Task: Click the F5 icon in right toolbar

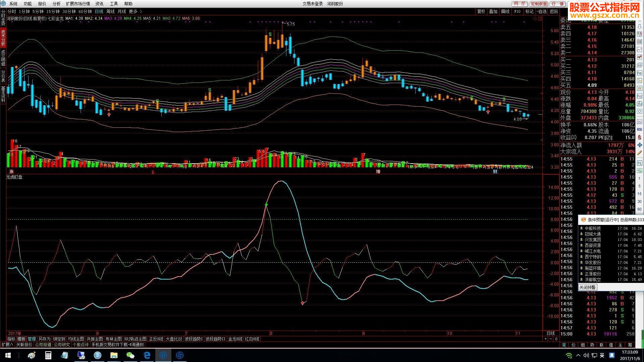Action: coord(639,163)
